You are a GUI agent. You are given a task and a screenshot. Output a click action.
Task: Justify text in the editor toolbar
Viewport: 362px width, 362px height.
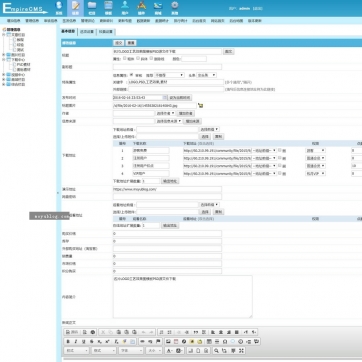point(237,332)
